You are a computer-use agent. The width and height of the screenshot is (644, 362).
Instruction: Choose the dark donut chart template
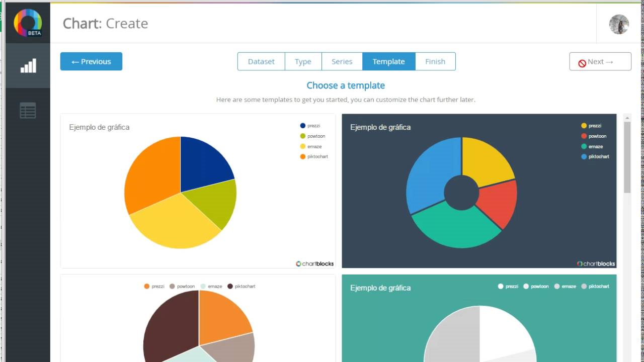[478, 191]
